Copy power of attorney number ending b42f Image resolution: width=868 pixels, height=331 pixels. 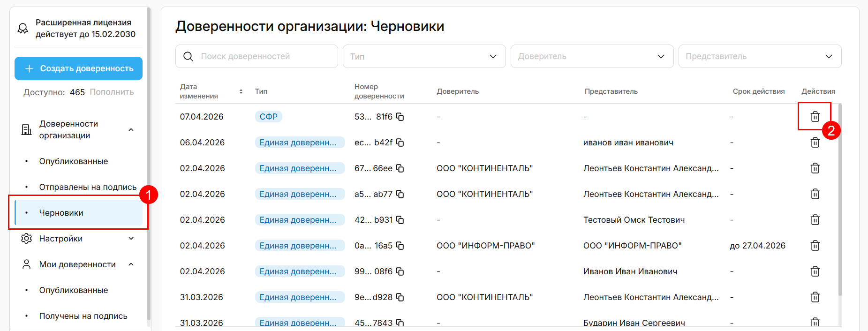pyautogui.click(x=400, y=143)
